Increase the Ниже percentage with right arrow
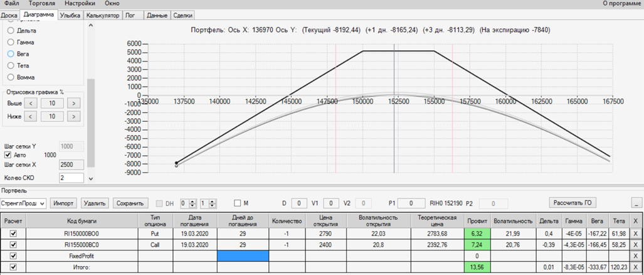This screenshot has width=644, height=275. 73,116
